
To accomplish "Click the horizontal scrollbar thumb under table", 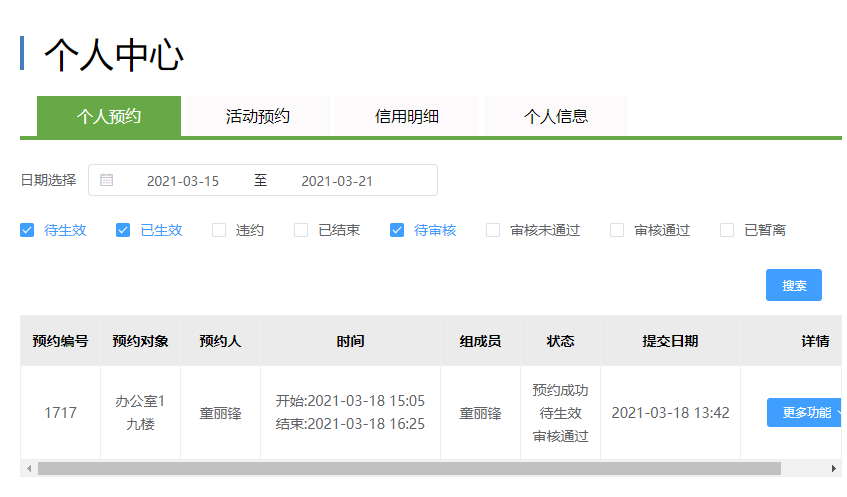I will (409, 468).
